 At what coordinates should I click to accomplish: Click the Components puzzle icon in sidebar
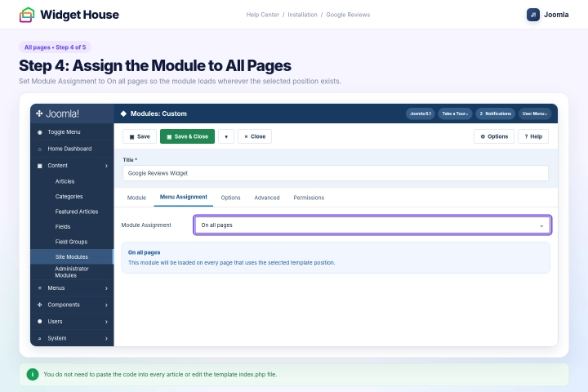tap(40, 305)
